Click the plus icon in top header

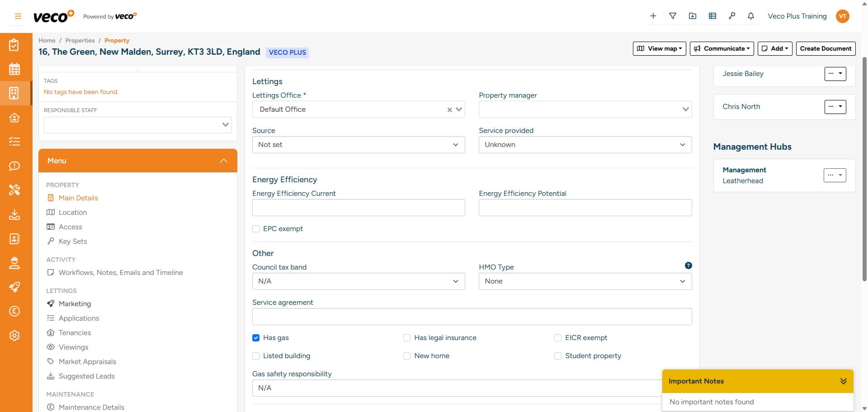tap(653, 16)
